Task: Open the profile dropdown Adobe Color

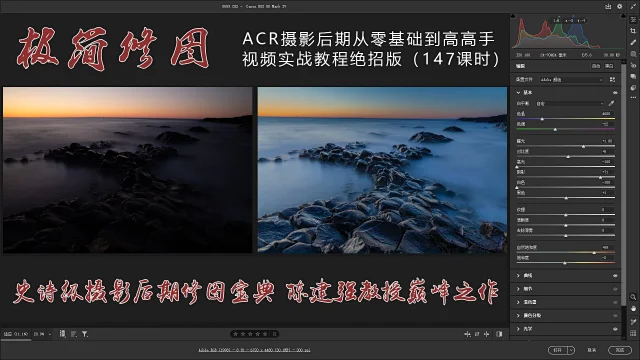Action: [x=571, y=80]
